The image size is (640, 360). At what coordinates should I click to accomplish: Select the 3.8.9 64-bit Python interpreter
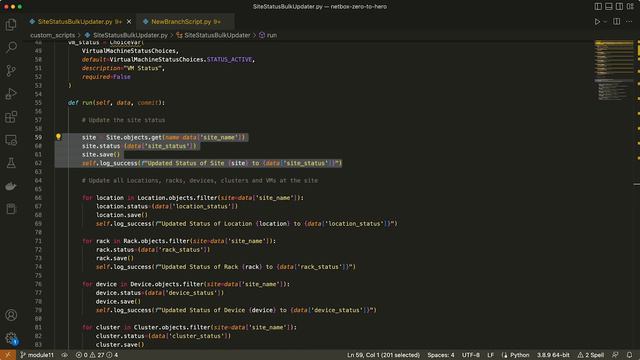point(553,355)
